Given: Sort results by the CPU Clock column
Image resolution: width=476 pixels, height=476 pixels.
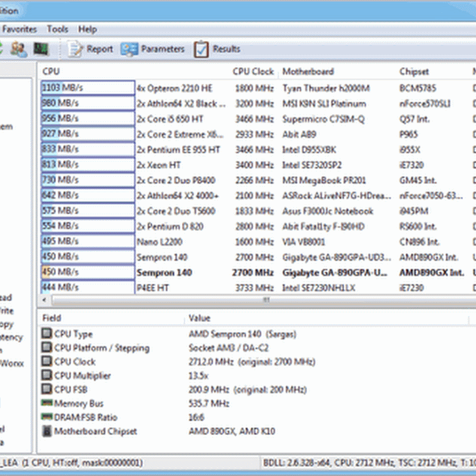Looking at the screenshot, I should [253, 71].
